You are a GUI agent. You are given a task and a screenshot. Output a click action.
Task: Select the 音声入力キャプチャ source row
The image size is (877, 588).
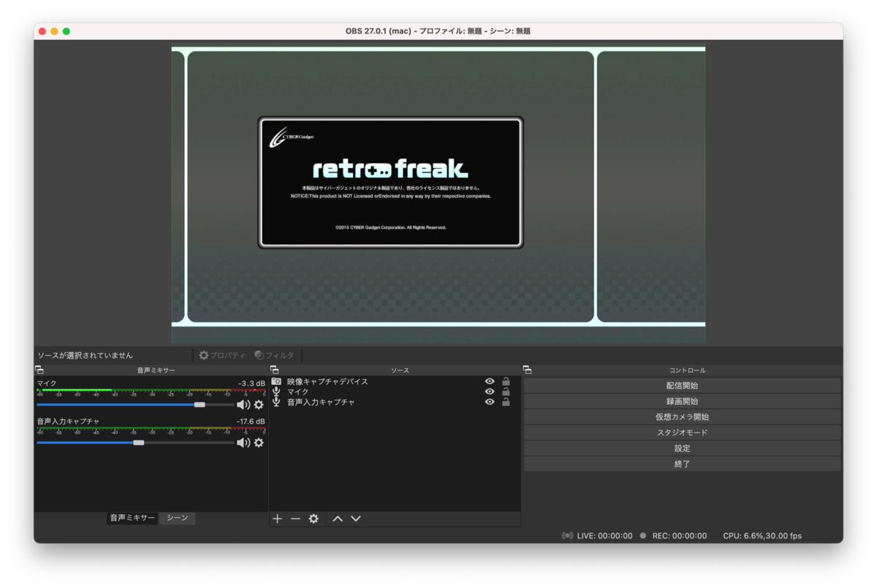pyautogui.click(x=395, y=402)
